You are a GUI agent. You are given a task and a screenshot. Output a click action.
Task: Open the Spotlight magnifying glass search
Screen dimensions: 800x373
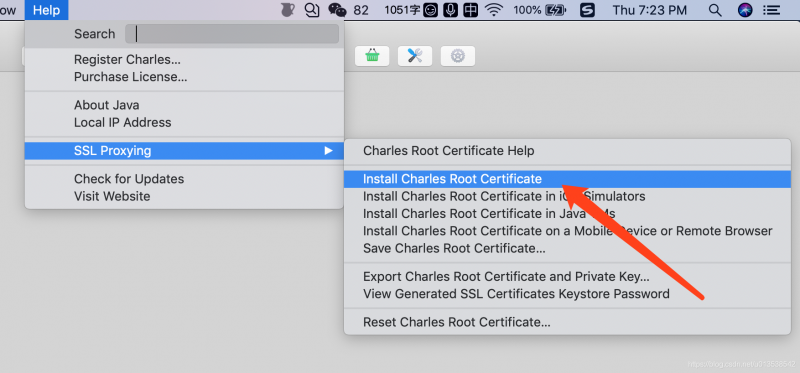716,10
